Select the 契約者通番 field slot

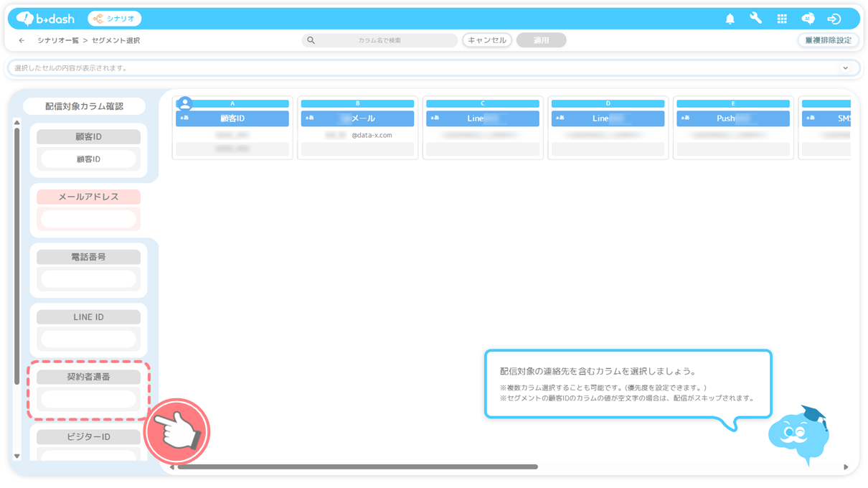[x=88, y=398]
